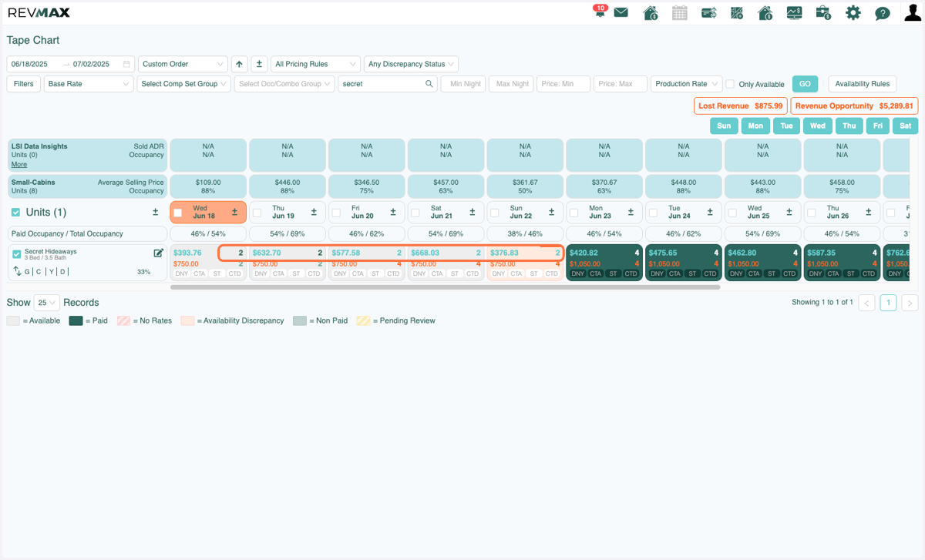Click the plus/minus icon in Units (1) header

[x=156, y=212]
